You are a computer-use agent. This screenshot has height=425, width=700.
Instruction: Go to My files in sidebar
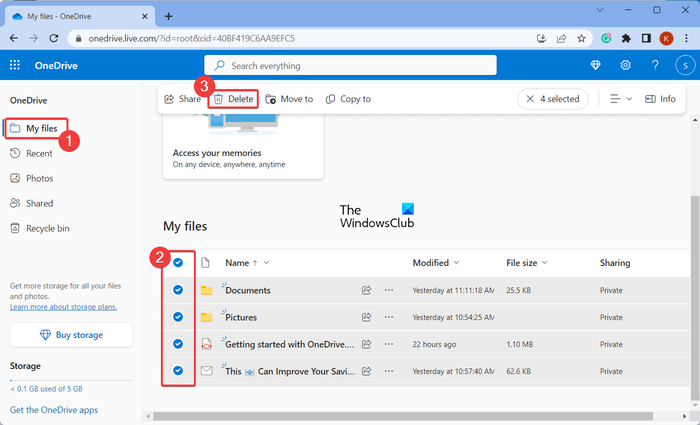[x=37, y=129]
